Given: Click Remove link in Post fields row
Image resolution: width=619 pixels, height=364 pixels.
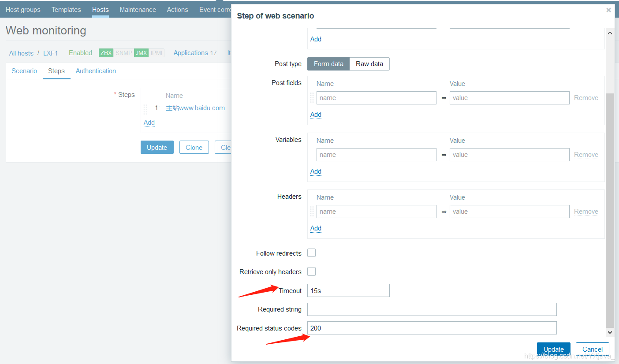Looking at the screenshot, I should coord(586,98).
